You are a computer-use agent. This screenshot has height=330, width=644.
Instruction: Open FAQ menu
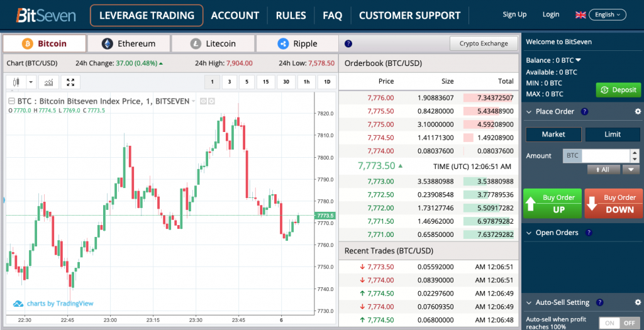click(x=332, y=16)
